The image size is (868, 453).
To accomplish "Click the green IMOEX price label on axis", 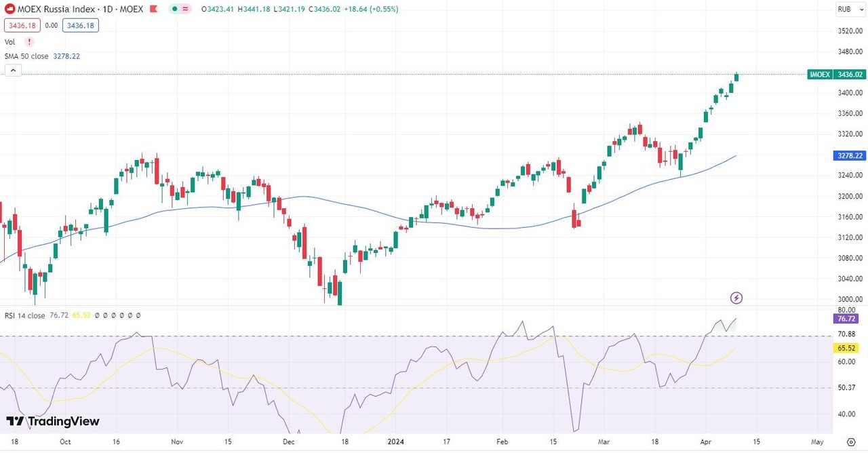I will (836, 75).
